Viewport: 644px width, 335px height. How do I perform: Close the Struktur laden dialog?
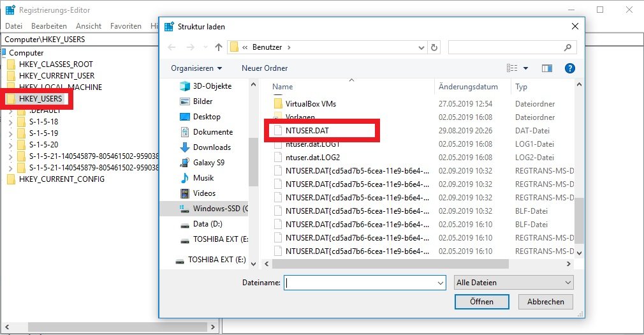[575, 26]
